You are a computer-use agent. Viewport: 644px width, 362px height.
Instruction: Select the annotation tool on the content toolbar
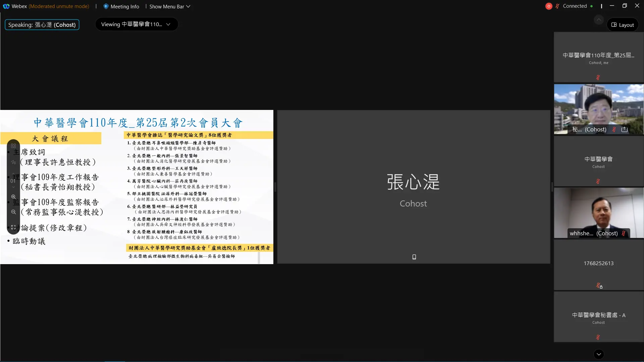(x=13, y=162)
